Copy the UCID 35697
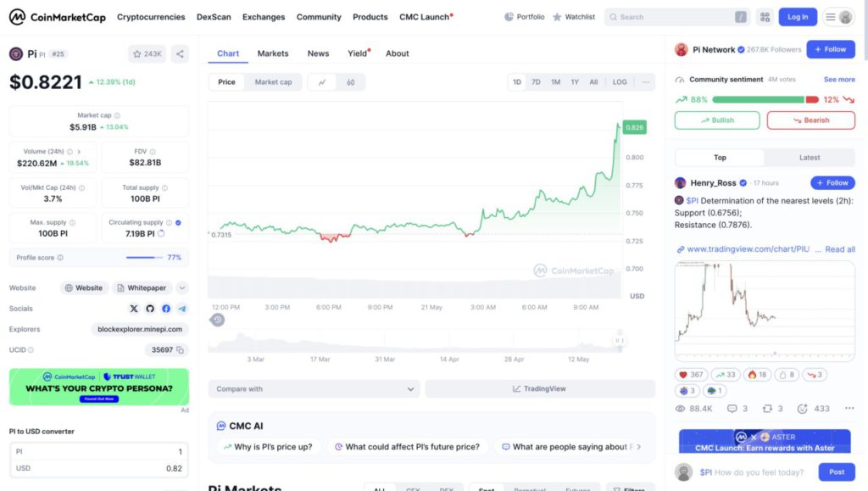The image size is (868, 491). [x=181, y=349]
